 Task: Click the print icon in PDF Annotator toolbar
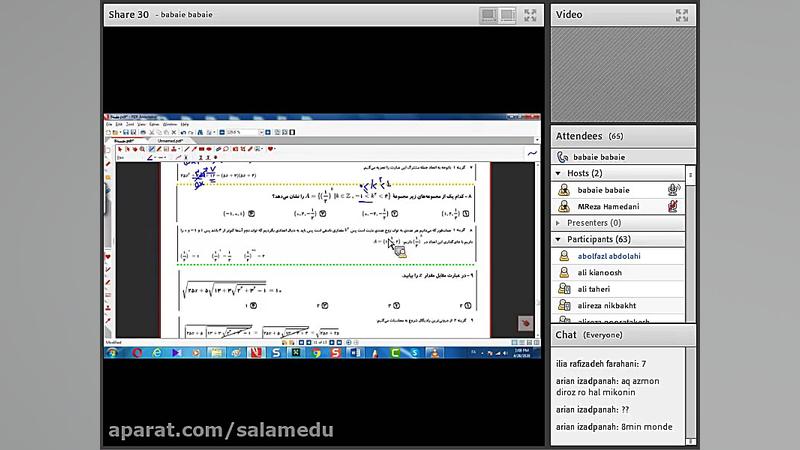143,132
